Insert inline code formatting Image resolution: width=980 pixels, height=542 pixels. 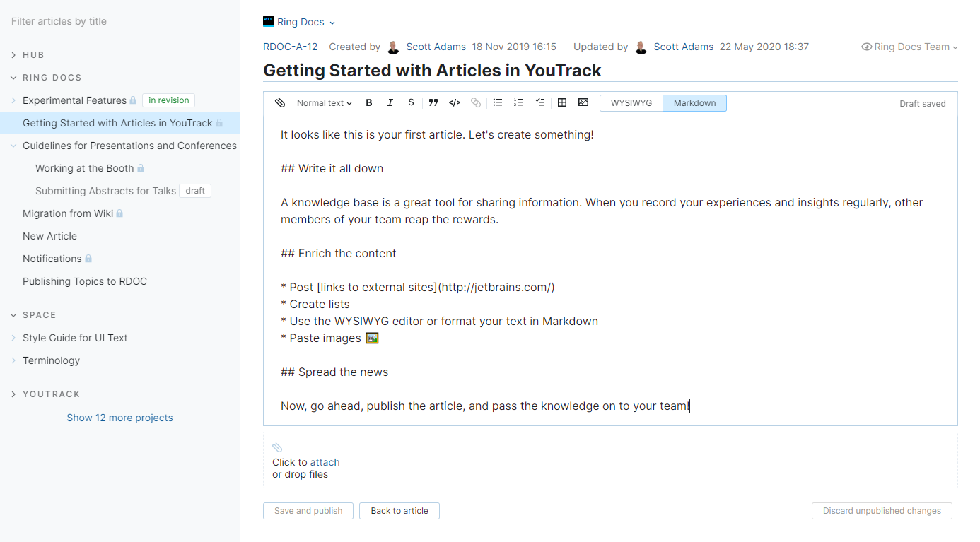(455, 103)
